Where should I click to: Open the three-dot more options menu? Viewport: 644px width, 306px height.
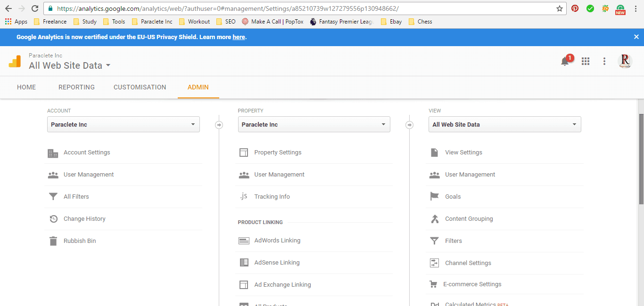[604, 61]
